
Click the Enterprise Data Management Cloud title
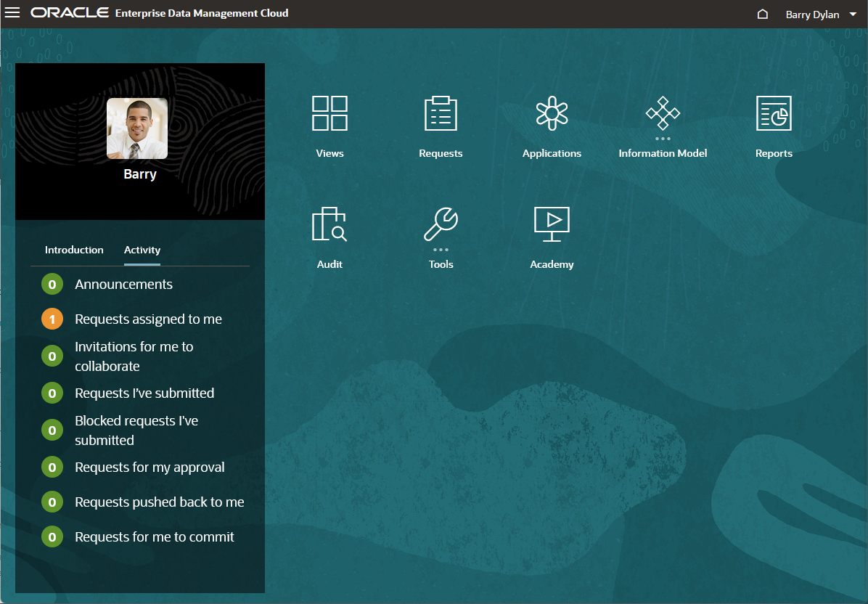coord(202,13)
